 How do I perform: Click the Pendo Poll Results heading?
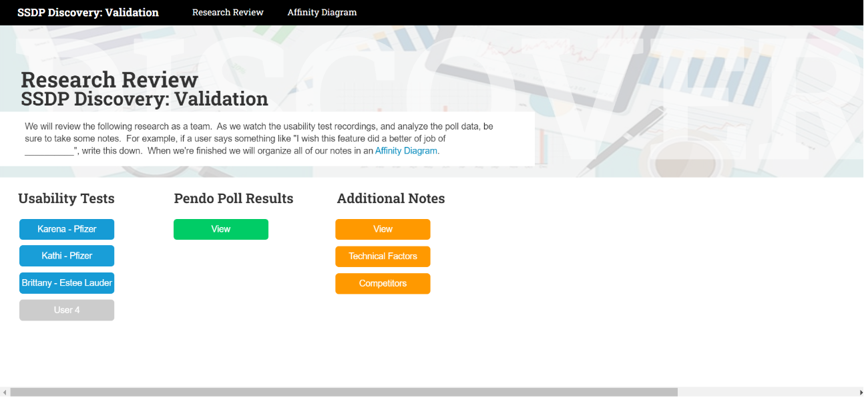[x=233, y=198]
